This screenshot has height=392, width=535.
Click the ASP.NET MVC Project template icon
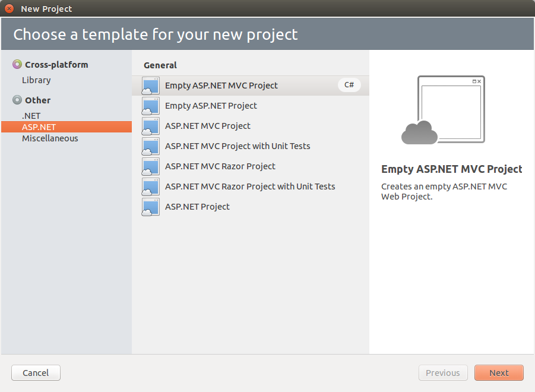pyautogui.click(x=151, y=127)
